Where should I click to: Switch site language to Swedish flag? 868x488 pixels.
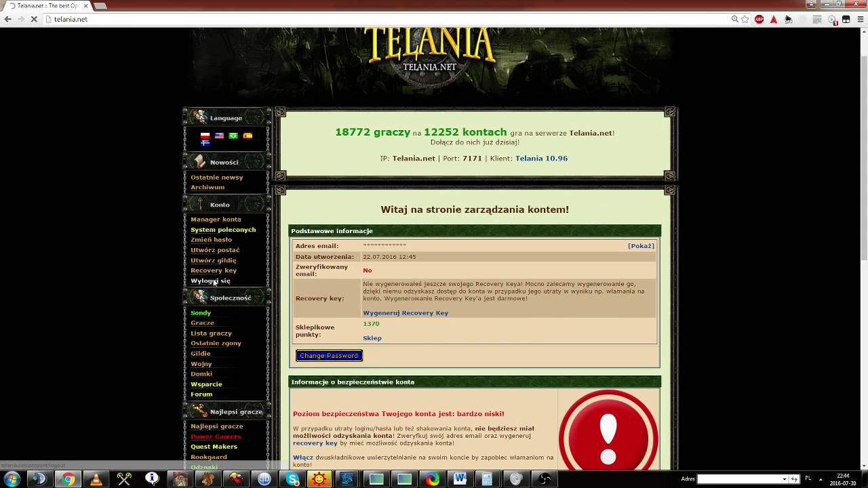point(205,143)
